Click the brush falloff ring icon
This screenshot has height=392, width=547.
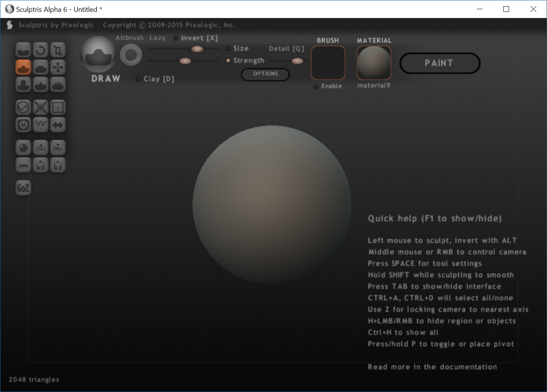click(x=131, y=55)
